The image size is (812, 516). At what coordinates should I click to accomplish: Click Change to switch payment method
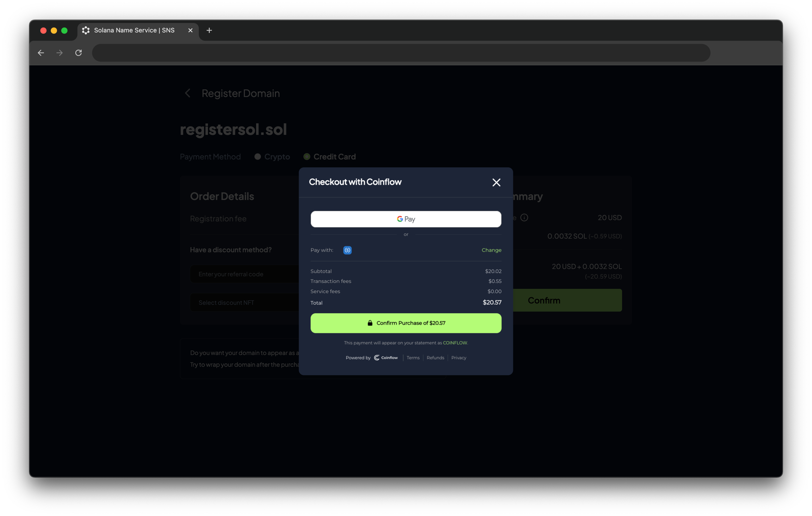pos(491,250)
